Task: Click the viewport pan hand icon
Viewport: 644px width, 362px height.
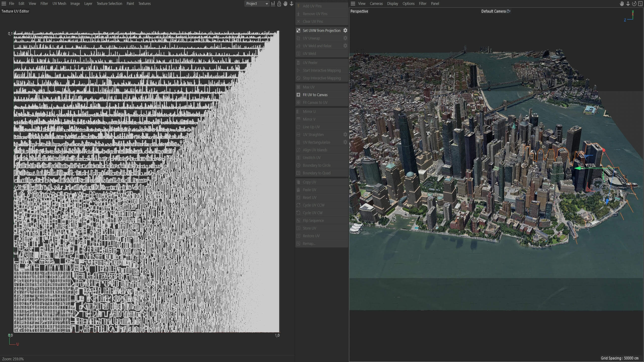Action: pos(622,4)
